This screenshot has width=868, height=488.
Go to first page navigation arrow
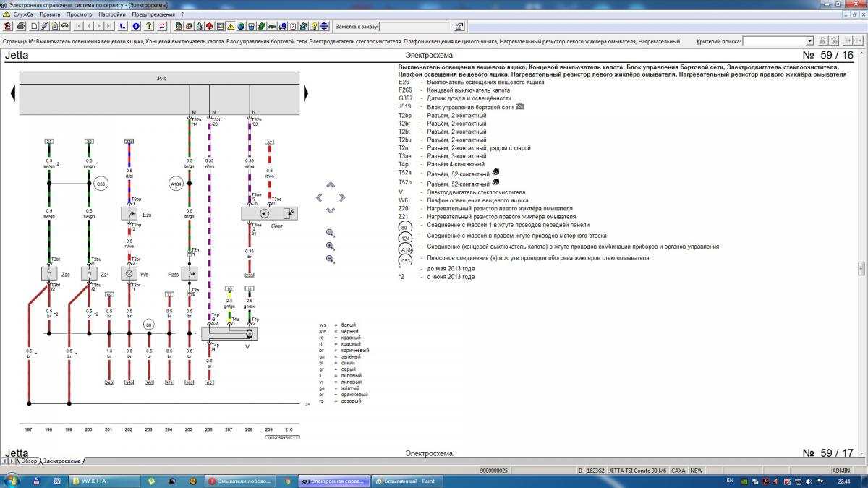coord(78,27)
